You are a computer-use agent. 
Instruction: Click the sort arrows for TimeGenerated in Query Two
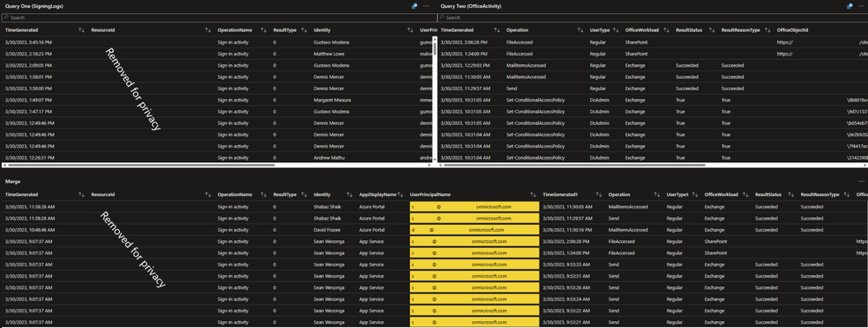tap(496, 30)
